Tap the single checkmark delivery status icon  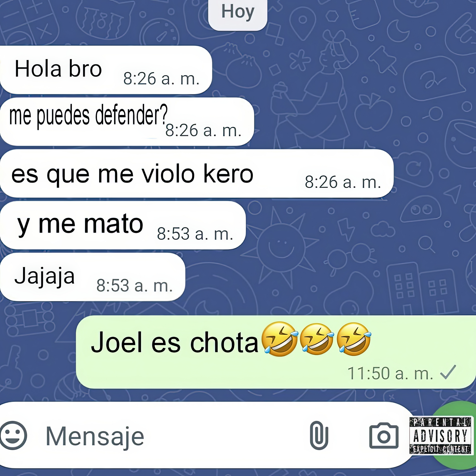tap(448, 372)
